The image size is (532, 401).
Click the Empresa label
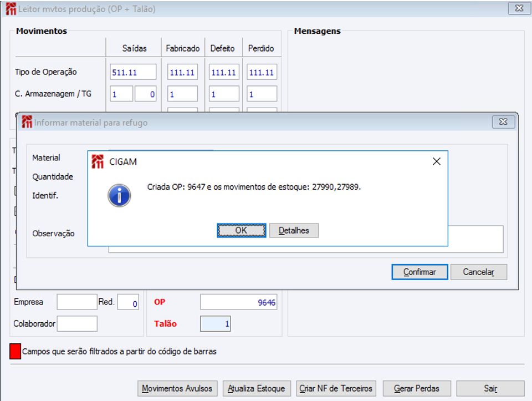tap(28, 302)
